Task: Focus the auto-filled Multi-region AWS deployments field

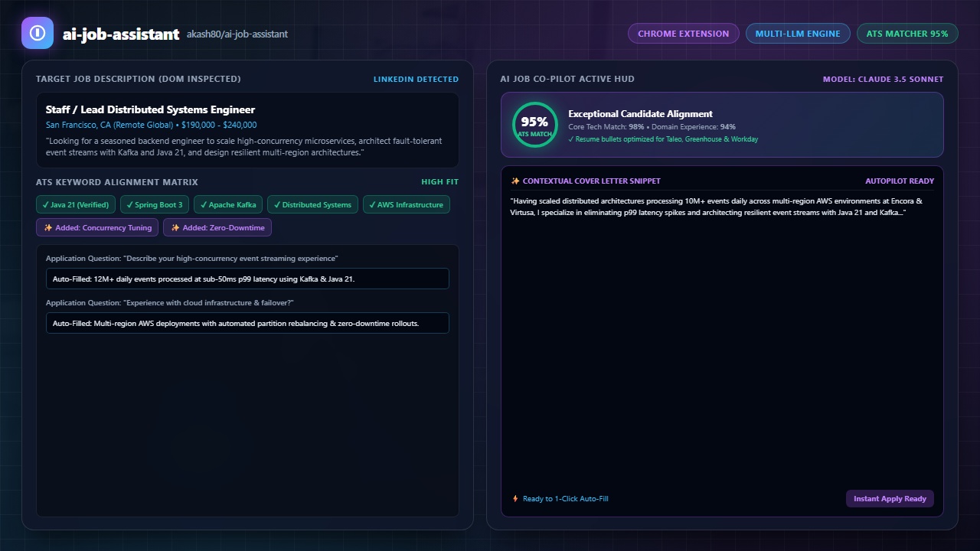Action: coord(247,323)
